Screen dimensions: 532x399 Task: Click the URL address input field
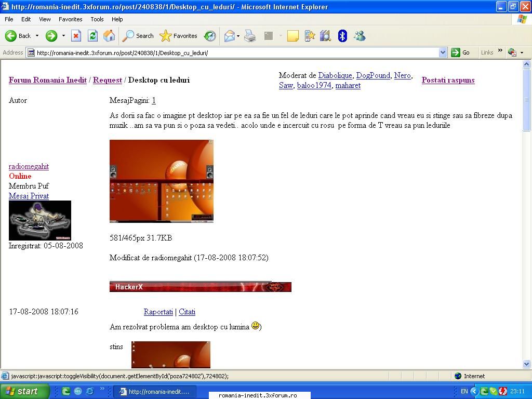click(237, 52)
